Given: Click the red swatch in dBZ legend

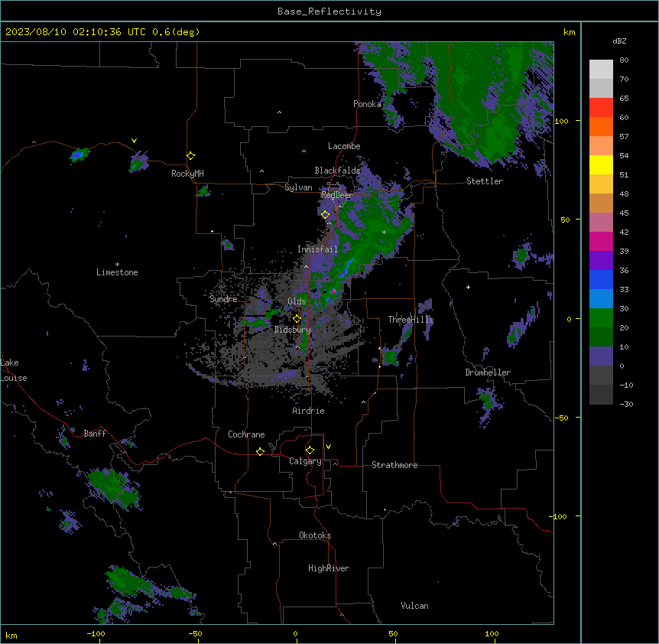Looking at the screenshot, I should [601, 107].
